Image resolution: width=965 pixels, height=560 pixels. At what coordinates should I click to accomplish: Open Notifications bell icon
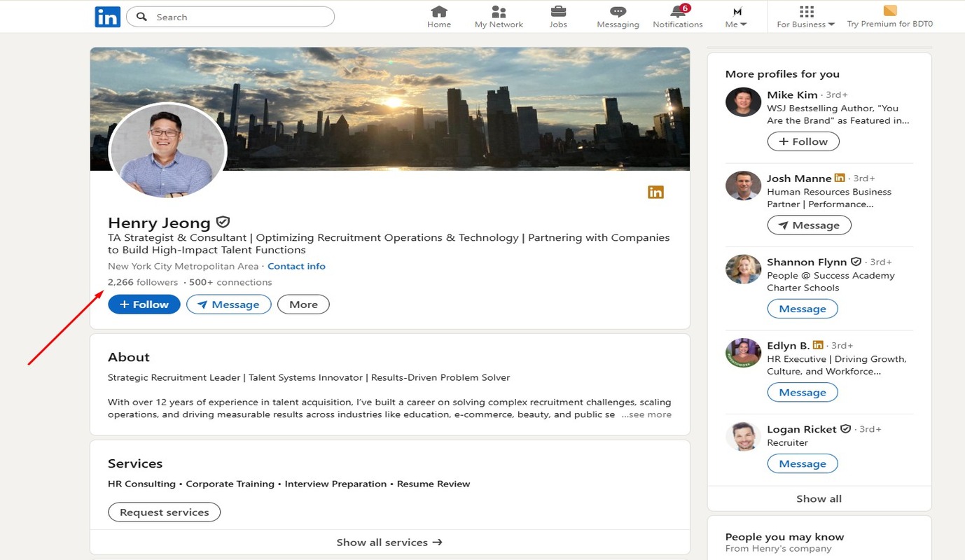pyautogui.click(x=677, y=12)
